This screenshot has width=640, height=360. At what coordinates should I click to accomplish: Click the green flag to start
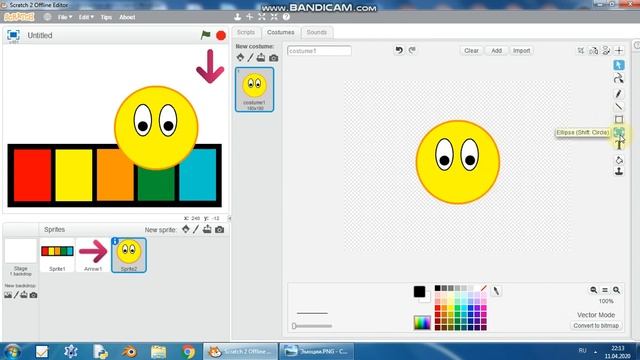point(206,35)
